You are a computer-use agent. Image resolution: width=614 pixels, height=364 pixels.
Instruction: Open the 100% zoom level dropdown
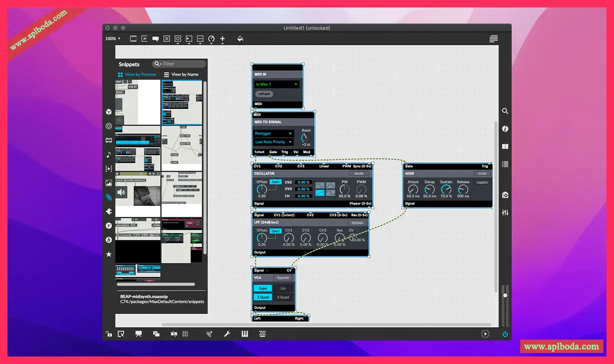[x=113, y=39]
